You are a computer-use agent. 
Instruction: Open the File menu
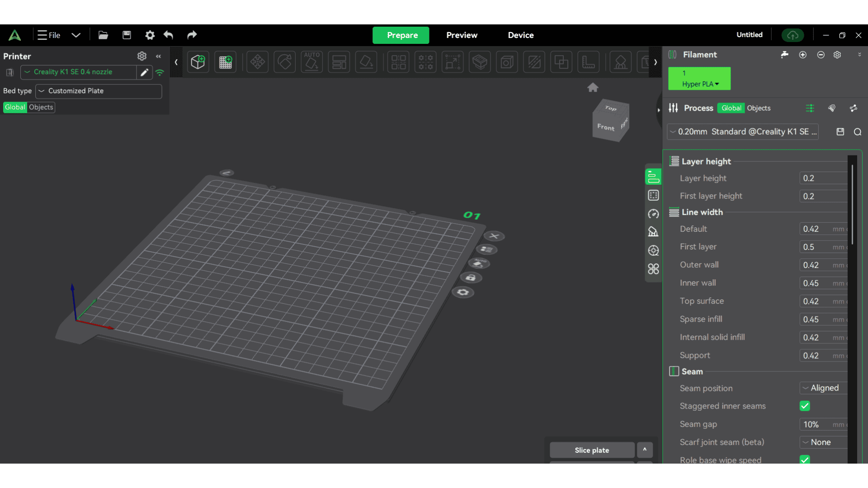pos(50,35)
